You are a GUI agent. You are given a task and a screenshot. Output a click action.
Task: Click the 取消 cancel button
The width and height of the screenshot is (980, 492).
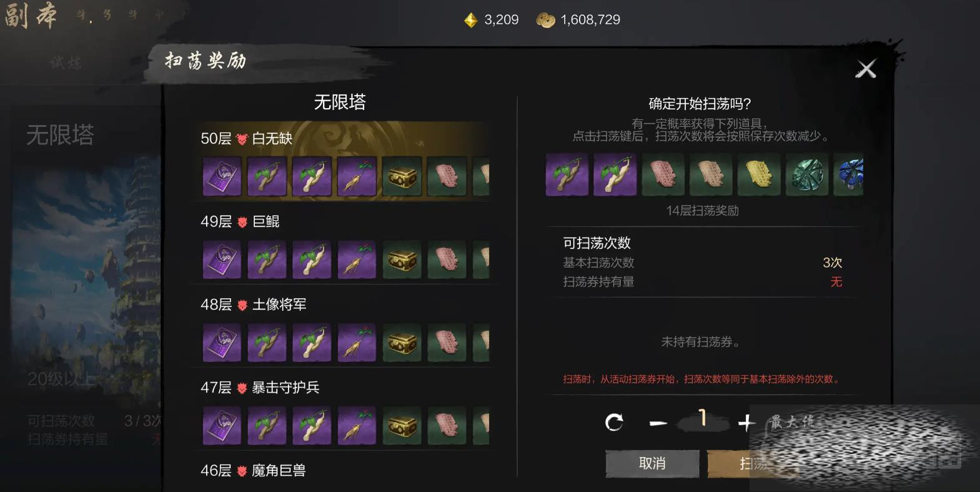point(652,463)
